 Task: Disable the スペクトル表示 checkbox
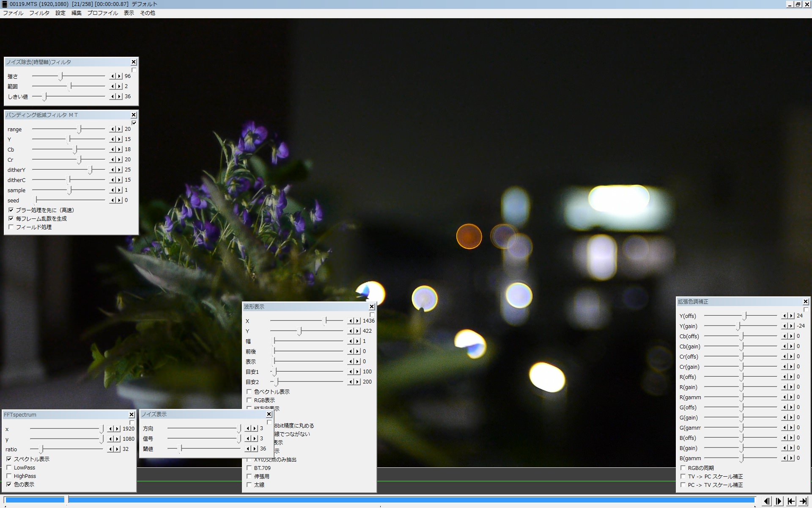click(9, 459)
